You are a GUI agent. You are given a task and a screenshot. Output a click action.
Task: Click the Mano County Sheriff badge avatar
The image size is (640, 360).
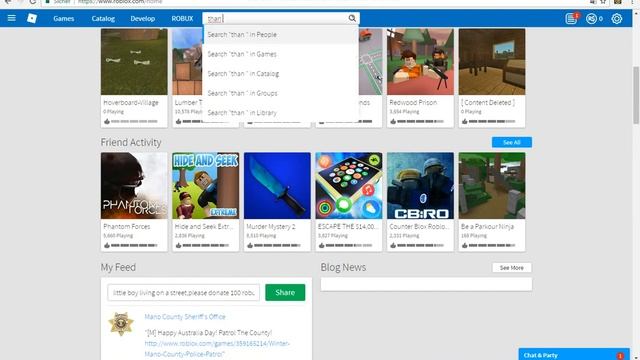pyautogui.click(x=121, y=324)
